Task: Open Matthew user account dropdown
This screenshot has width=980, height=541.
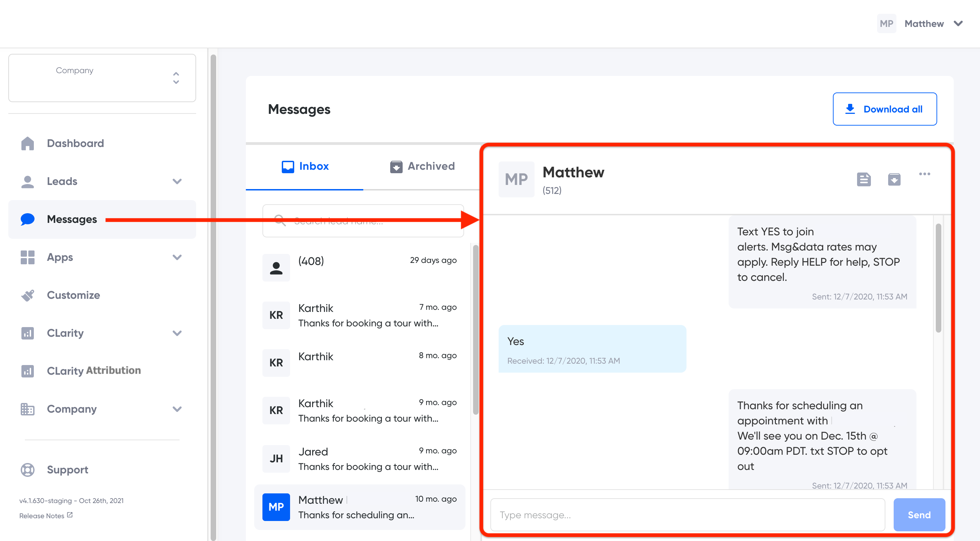Action: 958,23
